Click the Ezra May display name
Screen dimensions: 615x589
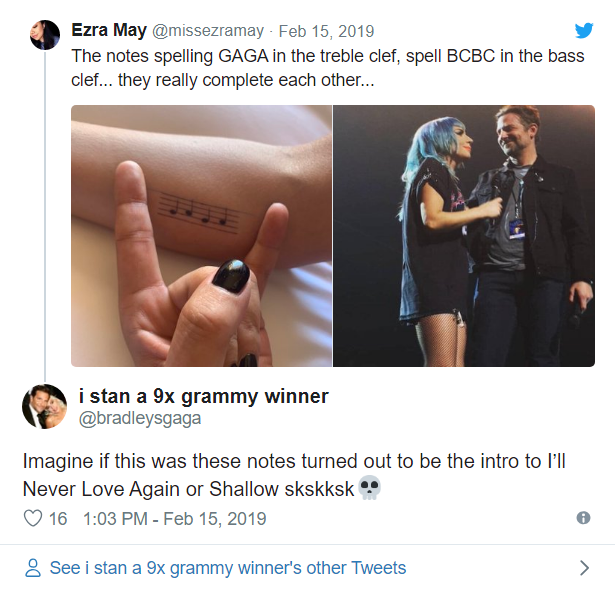[x=110, y=30]
